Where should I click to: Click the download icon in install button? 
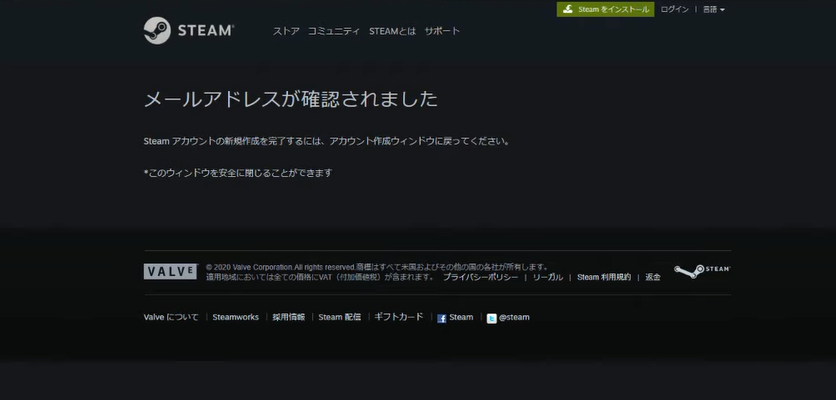(568, 9)
